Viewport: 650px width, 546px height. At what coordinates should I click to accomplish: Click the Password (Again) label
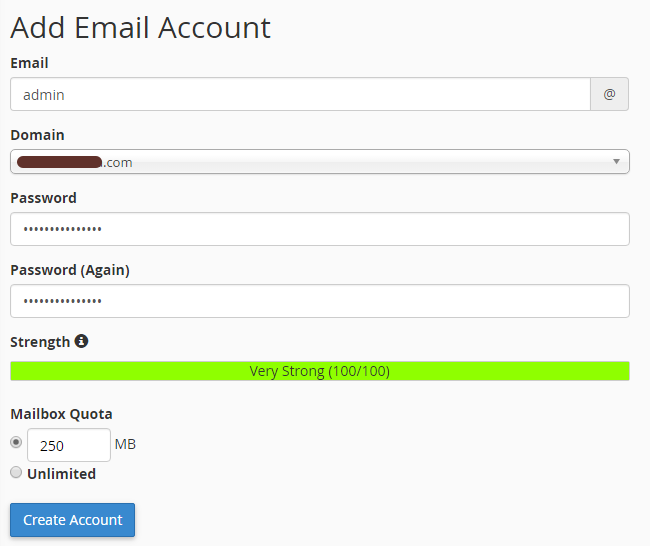(70, 270)
